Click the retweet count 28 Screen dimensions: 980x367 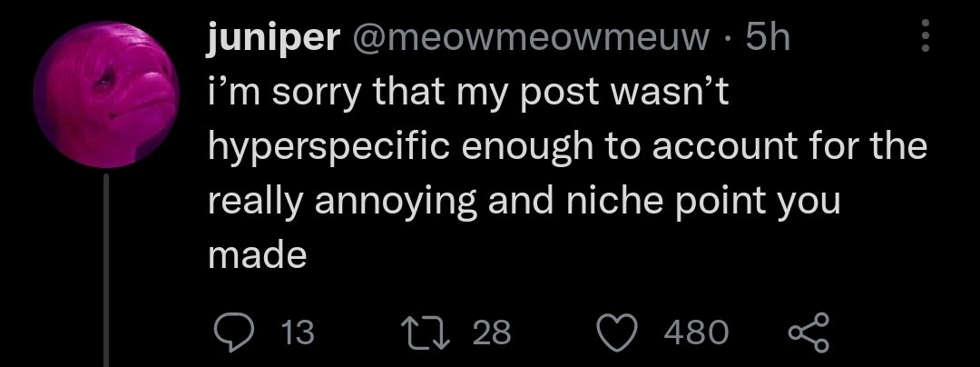pyautogui.click(x=493, y=332)
